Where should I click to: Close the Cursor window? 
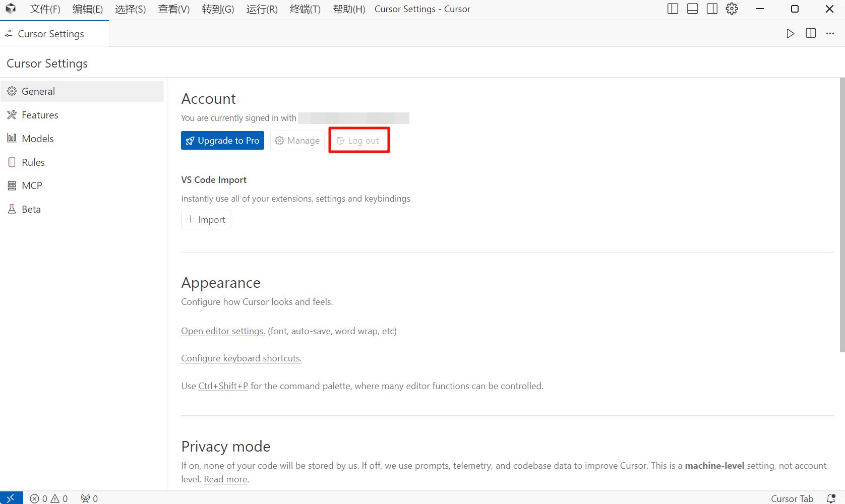point(829,9)
